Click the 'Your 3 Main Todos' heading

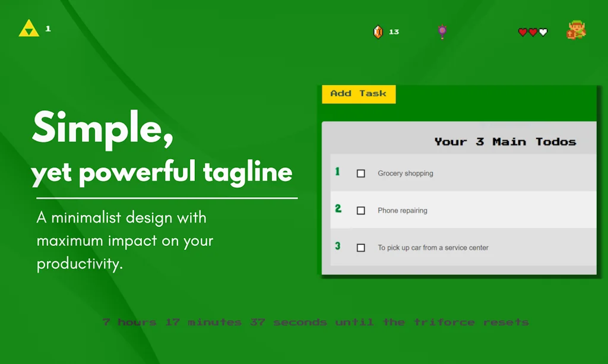point(505,142)
